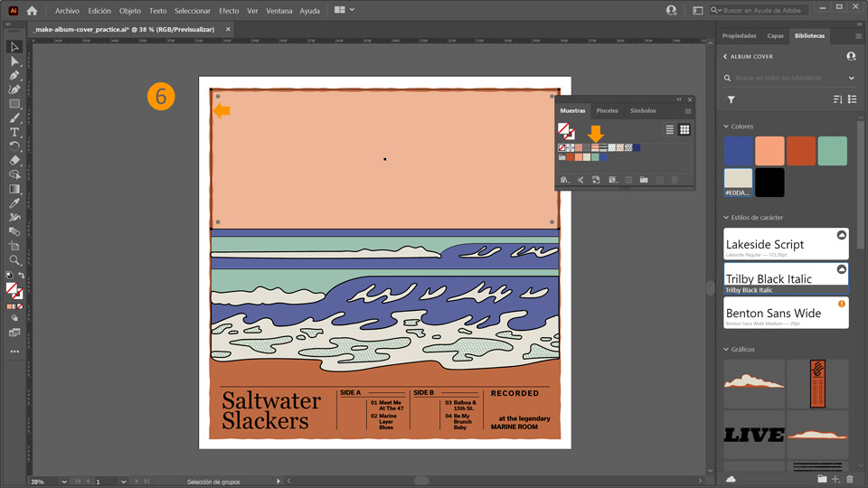Open the zoom level dropdown at 38%
Viewport: 868px width, 488px height.
63,482
